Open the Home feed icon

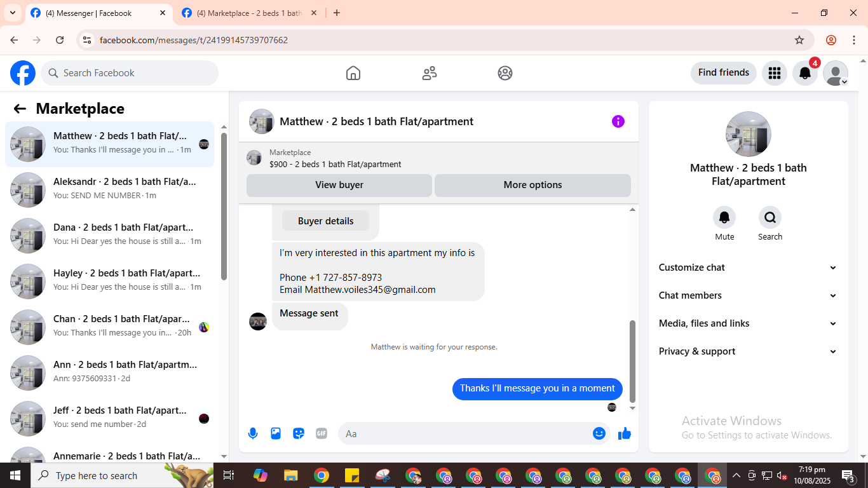point(353,73)
